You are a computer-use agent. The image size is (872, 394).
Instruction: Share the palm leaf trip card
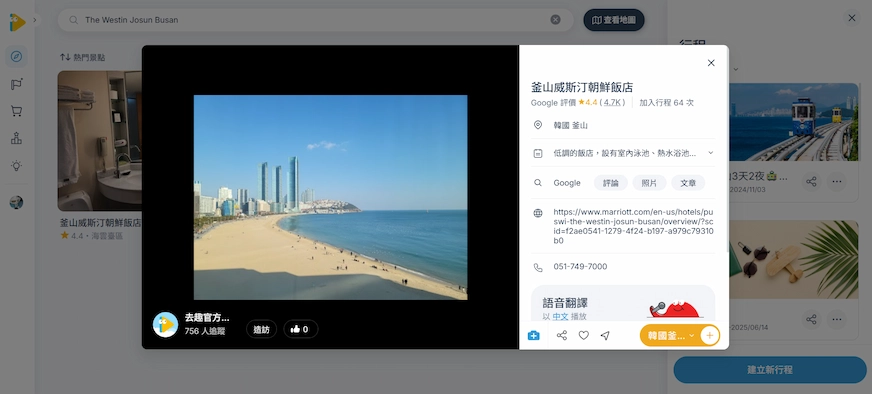coord(811,319)
